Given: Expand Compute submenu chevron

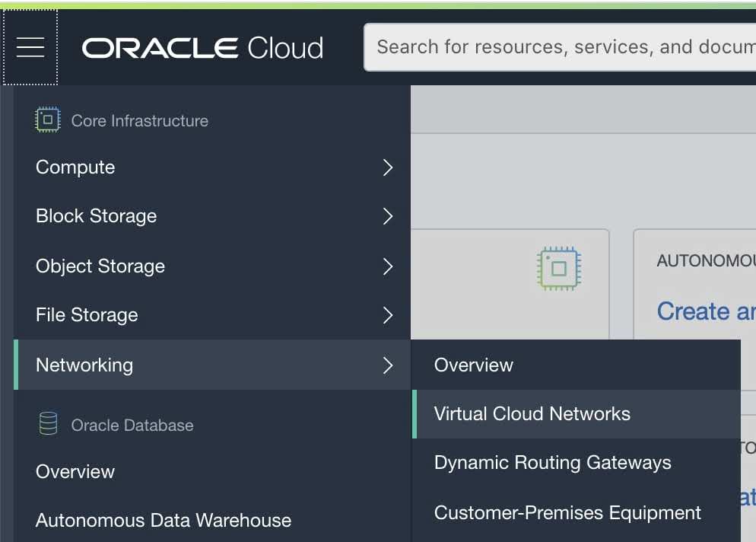Looking at the screenshot, I should (388, 167).
